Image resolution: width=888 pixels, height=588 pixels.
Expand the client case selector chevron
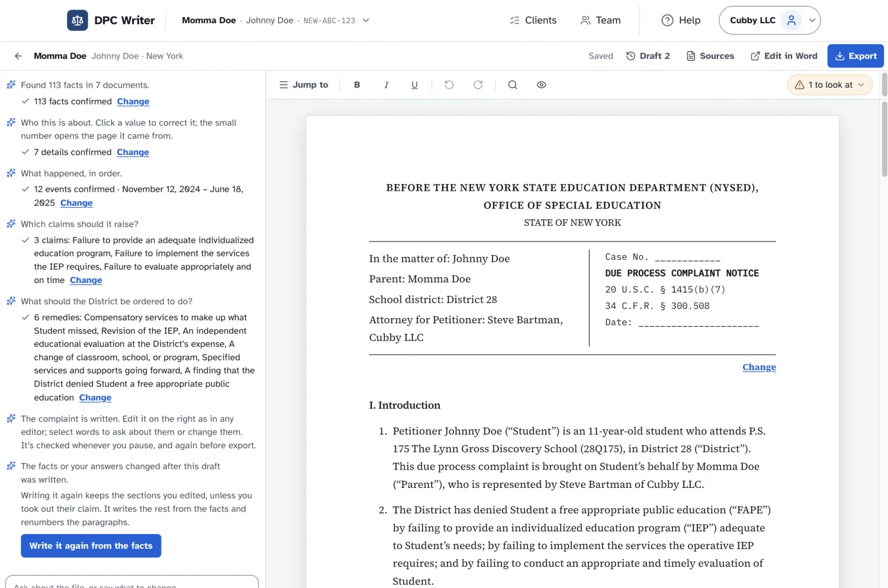tap(366, 20)
